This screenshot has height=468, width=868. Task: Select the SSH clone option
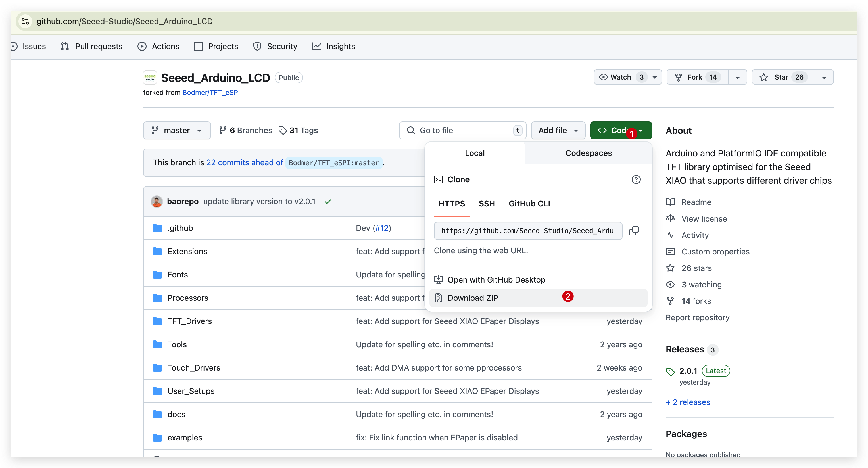487,204
